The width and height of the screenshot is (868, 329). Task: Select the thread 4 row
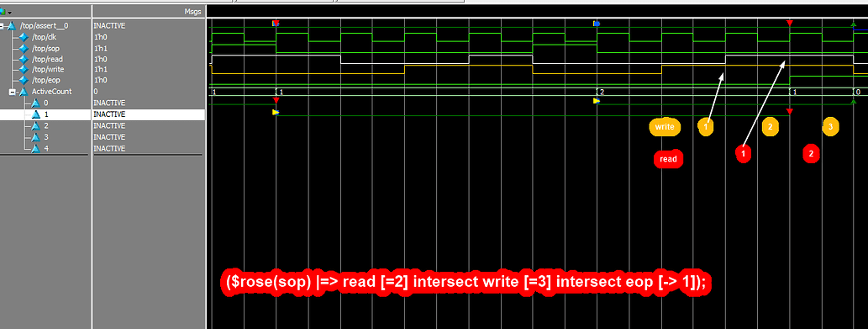pos(103,148)
